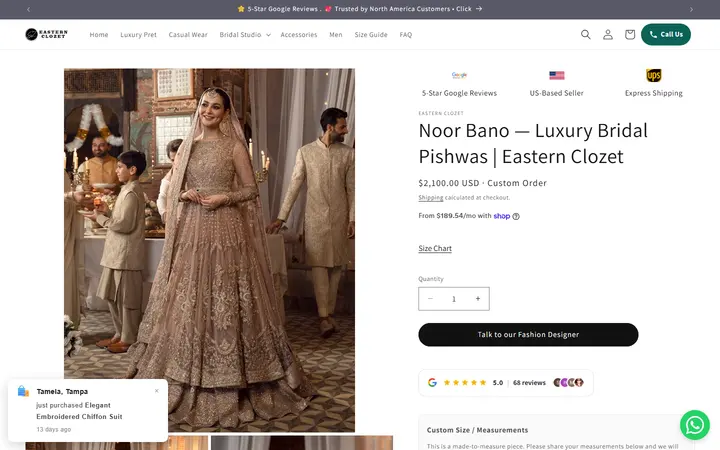Click the Noor Bano product title
The height and width of the screenshot is (450, 720).
click(533, 143)
